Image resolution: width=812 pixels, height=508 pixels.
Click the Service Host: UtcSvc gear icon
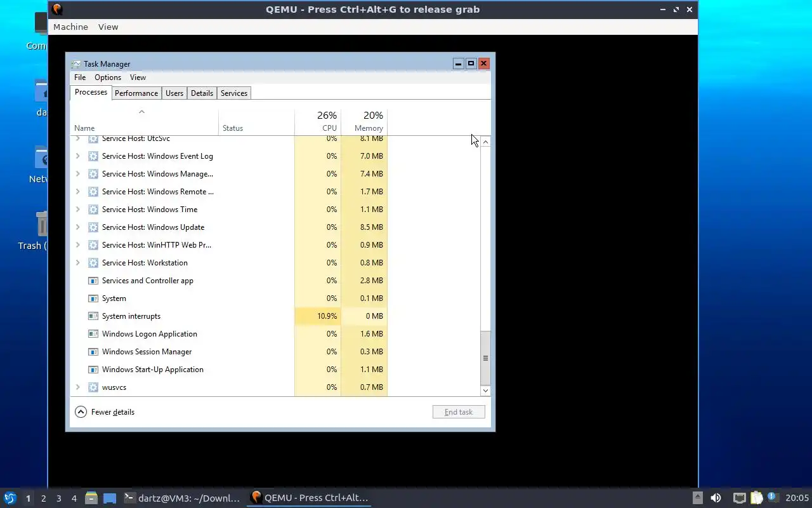click(93, 138)
